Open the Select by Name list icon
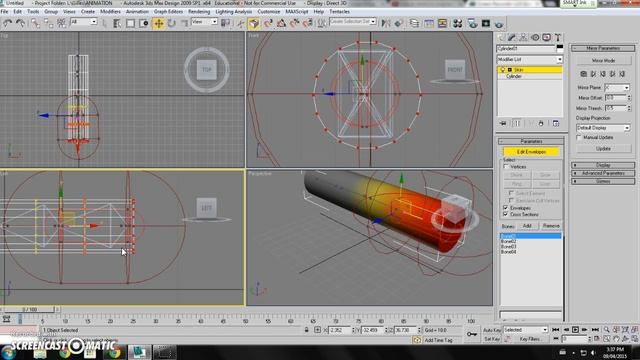 point(117,23)
